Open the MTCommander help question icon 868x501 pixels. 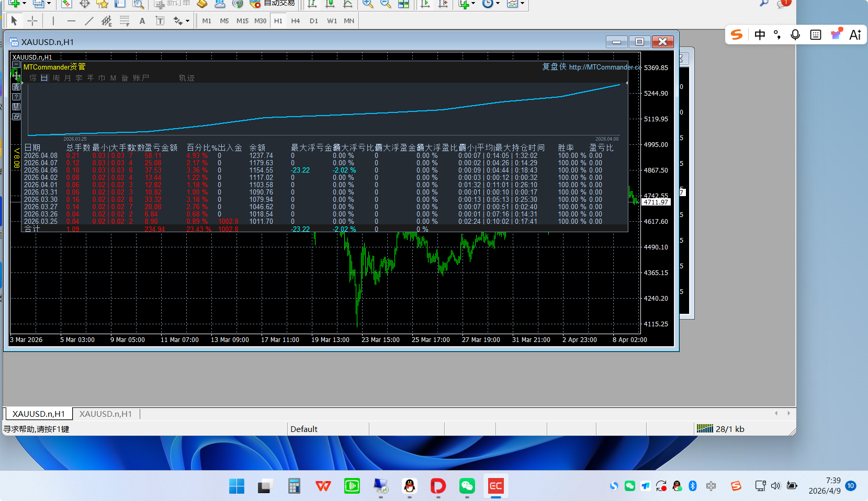tap(16, 97)
